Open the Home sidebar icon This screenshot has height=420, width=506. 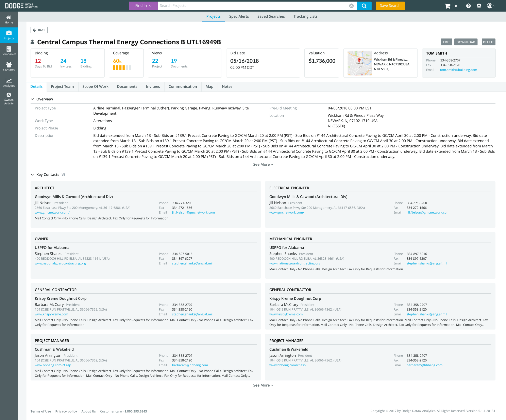coord(9,19)
